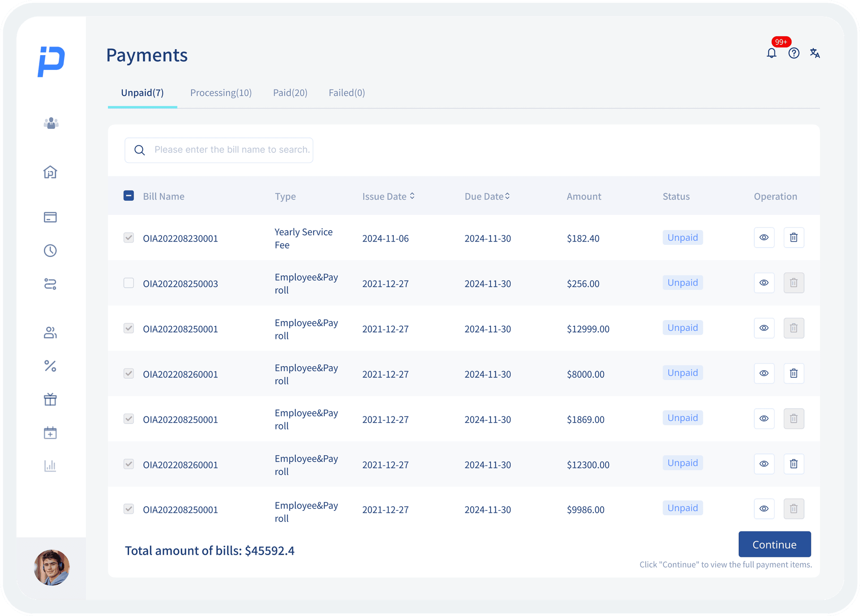Delete the $182.40 bill
The width and height of the screenshot is (860, 616).
click(794, 237)
